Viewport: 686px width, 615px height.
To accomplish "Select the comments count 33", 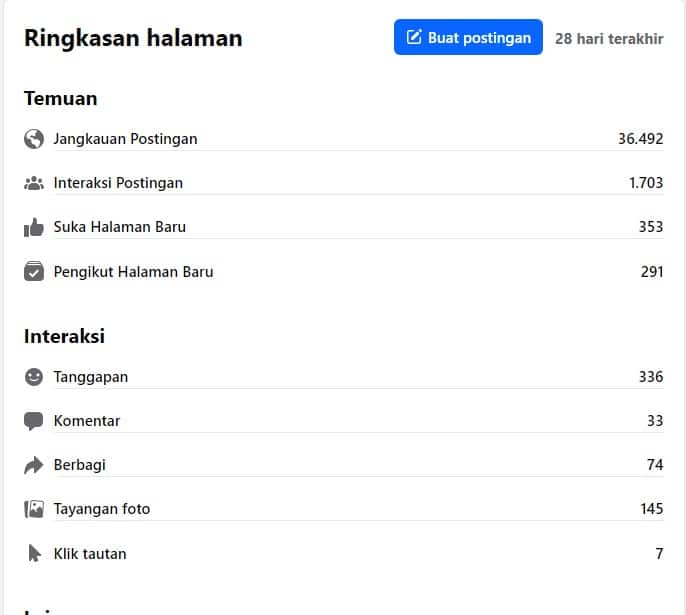I will (x=655, y=421).
